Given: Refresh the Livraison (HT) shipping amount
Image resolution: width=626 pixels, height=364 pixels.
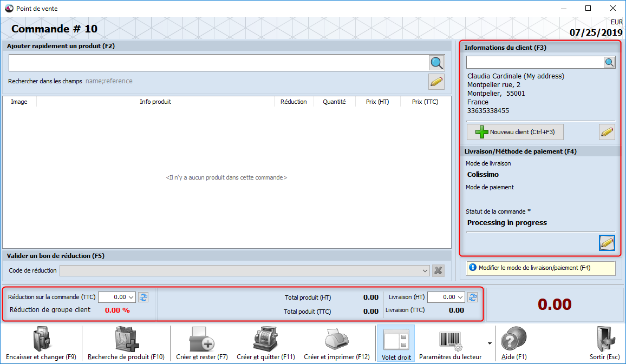Looking at the screenshot, I should point(472,297).
